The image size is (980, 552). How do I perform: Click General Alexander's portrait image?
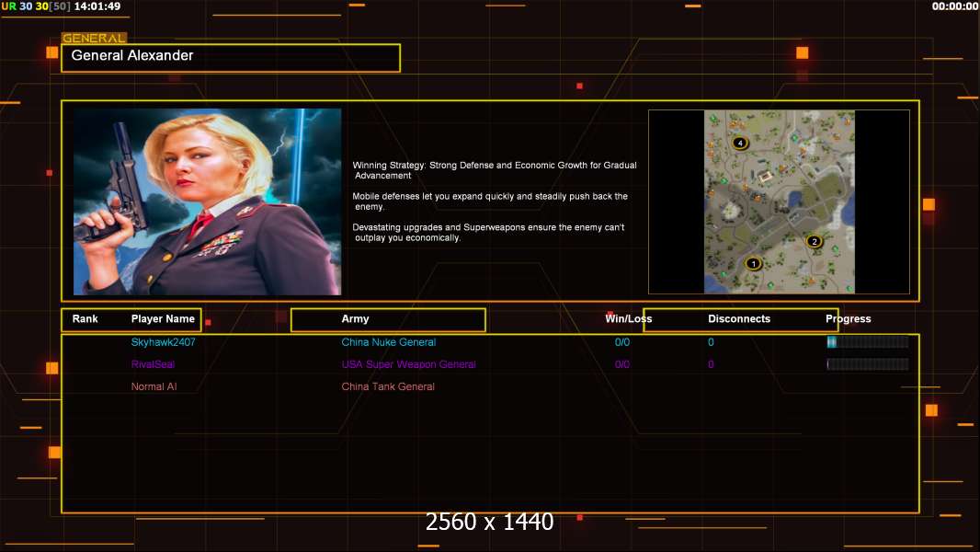[x=208, y=201]
